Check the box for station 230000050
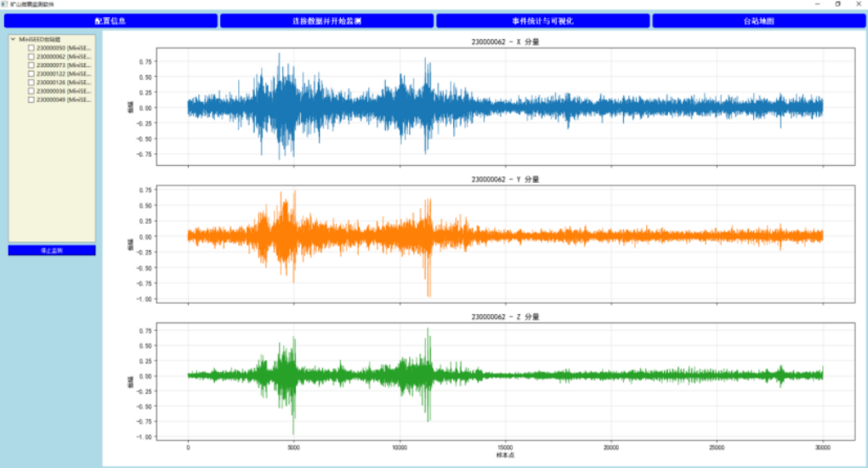This screenshot has height=468, width=868. coord(31,49)
